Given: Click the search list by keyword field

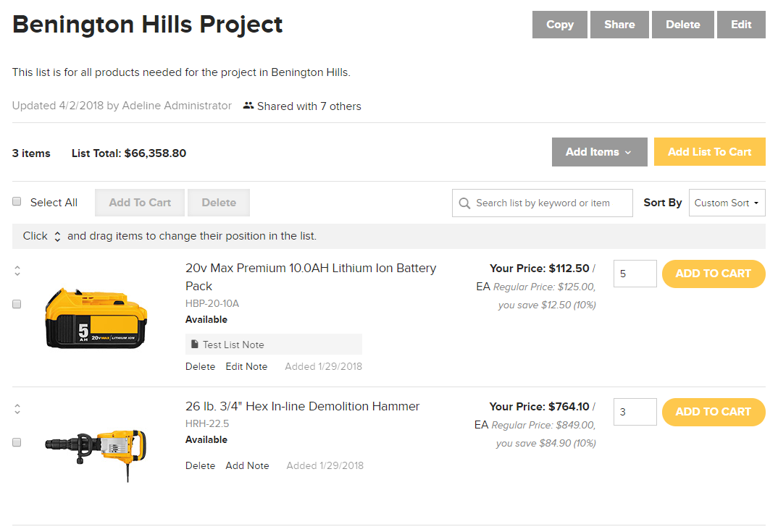Looking at the screenshot, I should (543, 203).
